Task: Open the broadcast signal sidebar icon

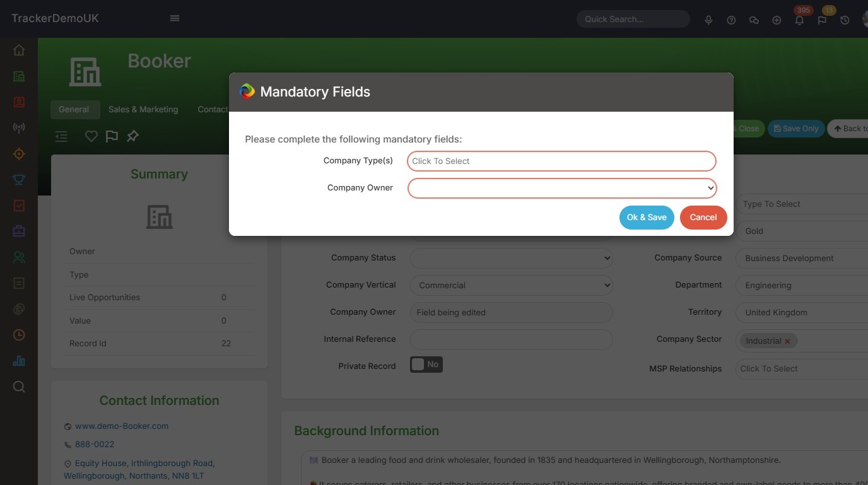Action: click(19, 128)
